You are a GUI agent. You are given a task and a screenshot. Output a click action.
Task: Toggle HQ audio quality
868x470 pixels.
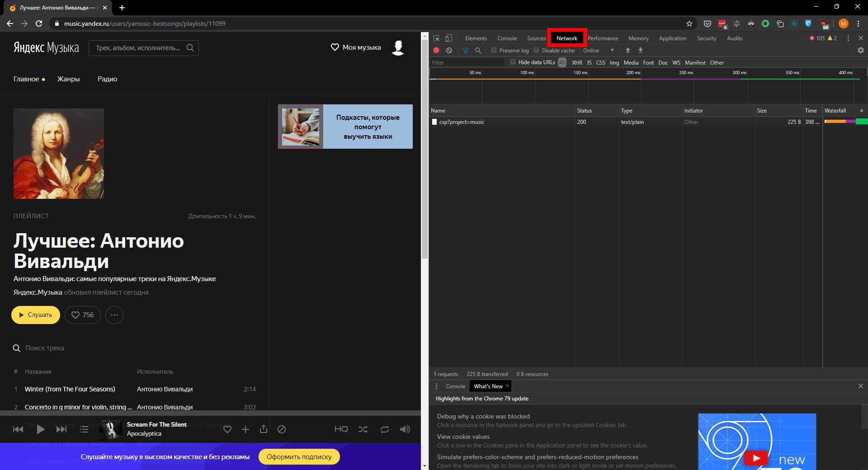tap(341, 429)
